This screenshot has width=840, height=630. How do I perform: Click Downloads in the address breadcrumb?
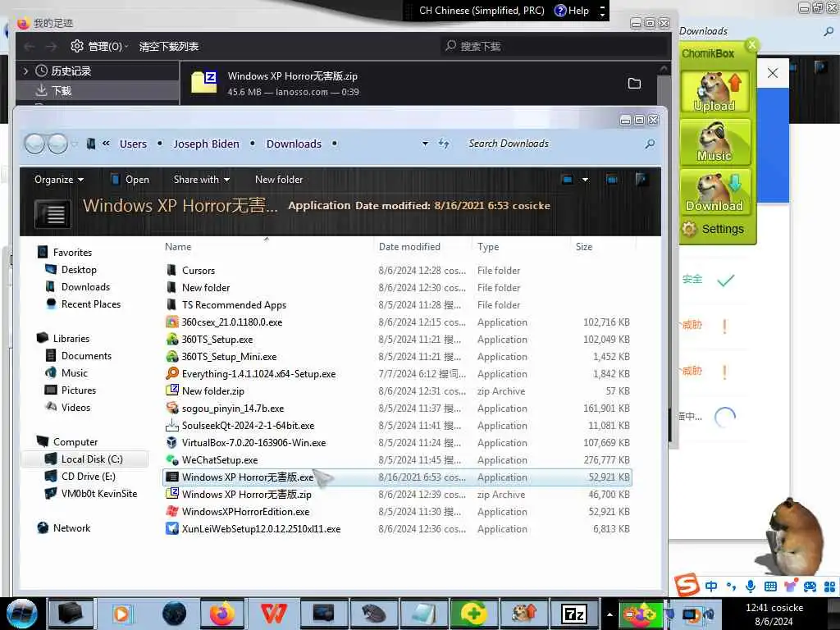click(x=294, y=144)
